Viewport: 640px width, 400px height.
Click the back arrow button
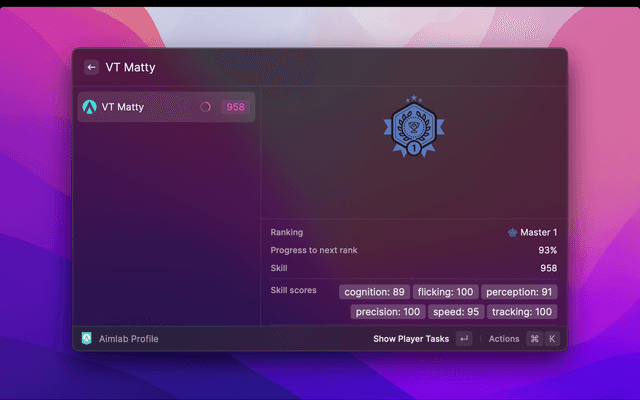coord(91,67)
